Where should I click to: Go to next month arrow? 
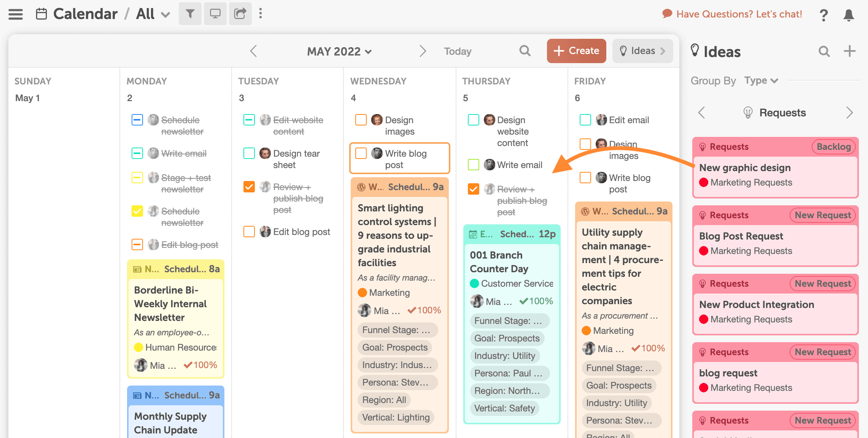coord(423,51)
